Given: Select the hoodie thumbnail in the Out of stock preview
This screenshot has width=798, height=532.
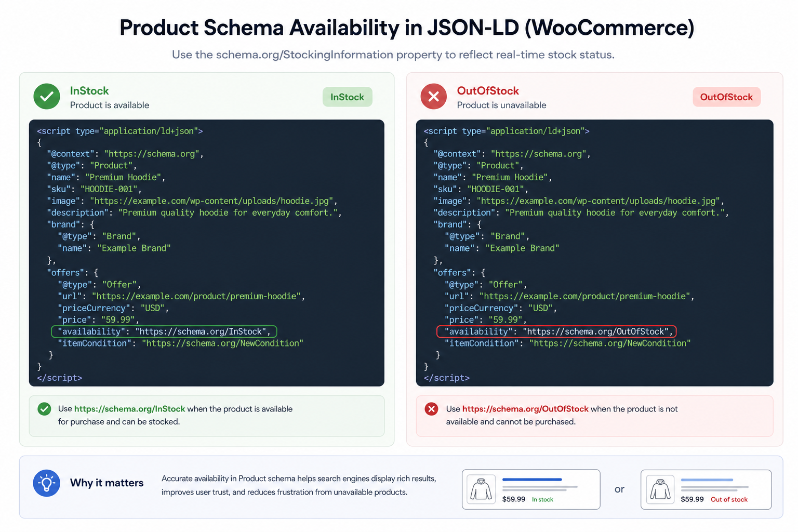Looking at the screenshot, I should (660, 489).
